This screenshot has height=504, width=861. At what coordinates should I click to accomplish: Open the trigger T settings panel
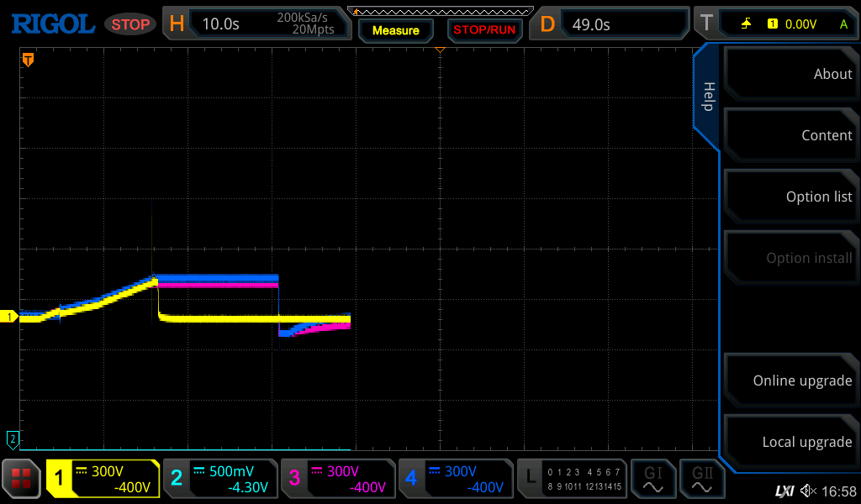click(775, 24)
